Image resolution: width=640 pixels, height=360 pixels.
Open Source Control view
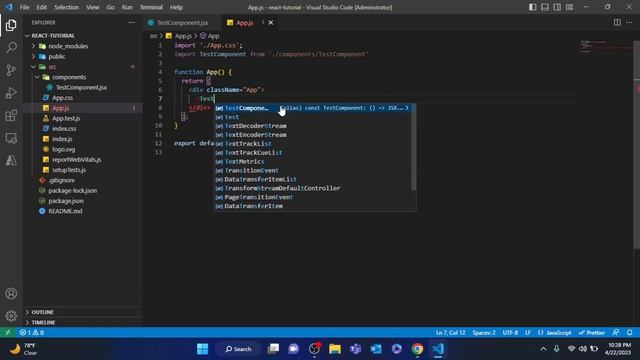click(x=11, y=70)
